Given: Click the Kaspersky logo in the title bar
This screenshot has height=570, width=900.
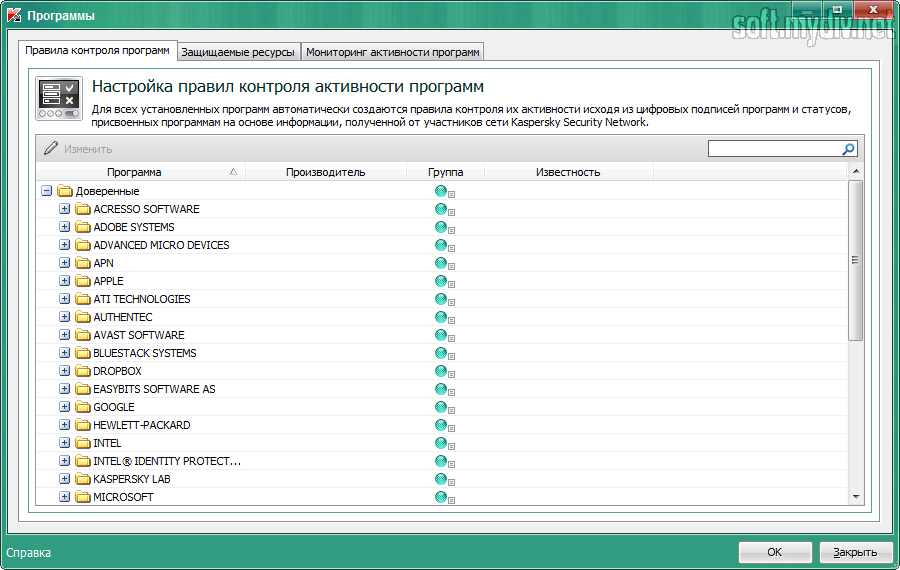Looking at the screenshot, I should click(14, 15).
